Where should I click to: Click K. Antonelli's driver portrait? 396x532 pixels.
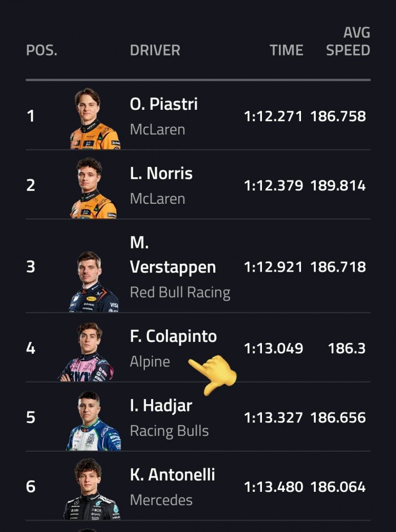click(92, 490)
